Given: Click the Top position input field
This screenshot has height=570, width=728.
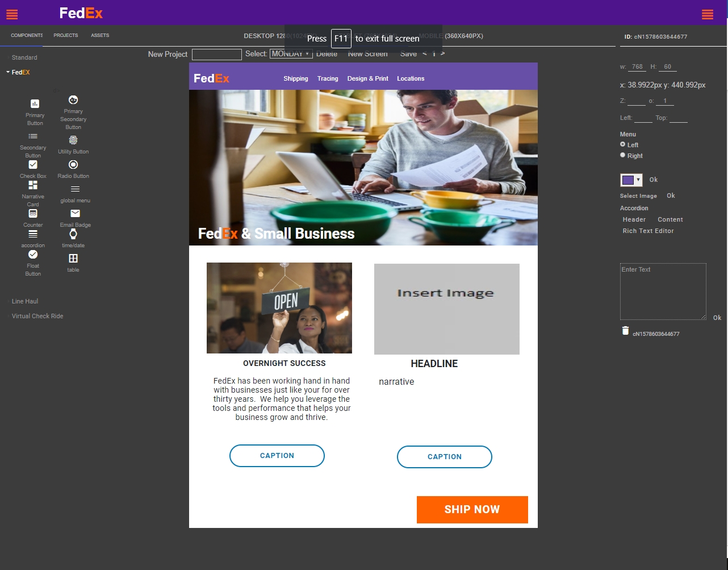Looking at the screenshot, I should coord(679,118).
